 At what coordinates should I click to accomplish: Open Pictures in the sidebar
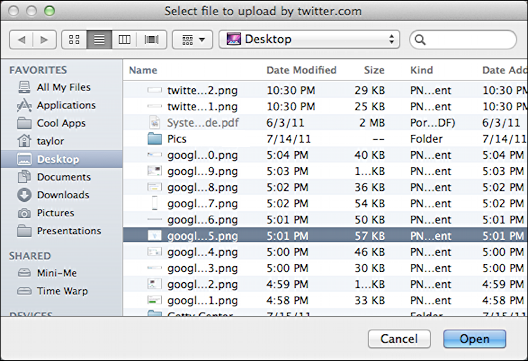[62, 213]
